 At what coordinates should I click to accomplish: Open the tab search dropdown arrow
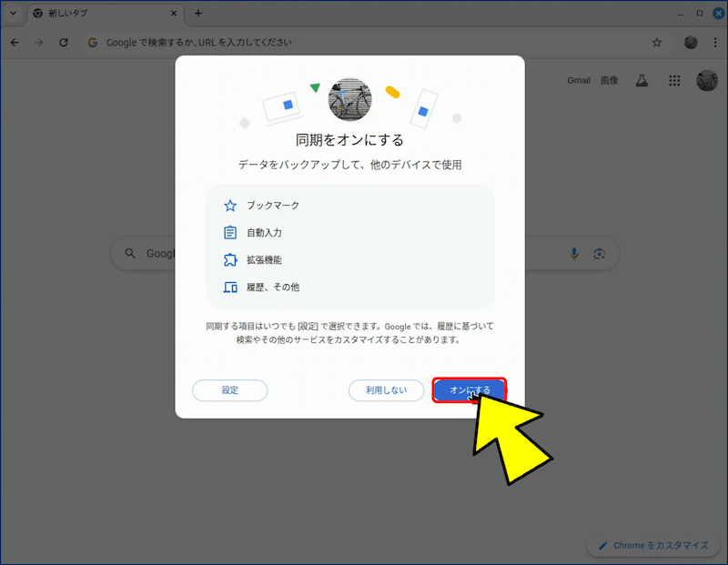(12, 14)
